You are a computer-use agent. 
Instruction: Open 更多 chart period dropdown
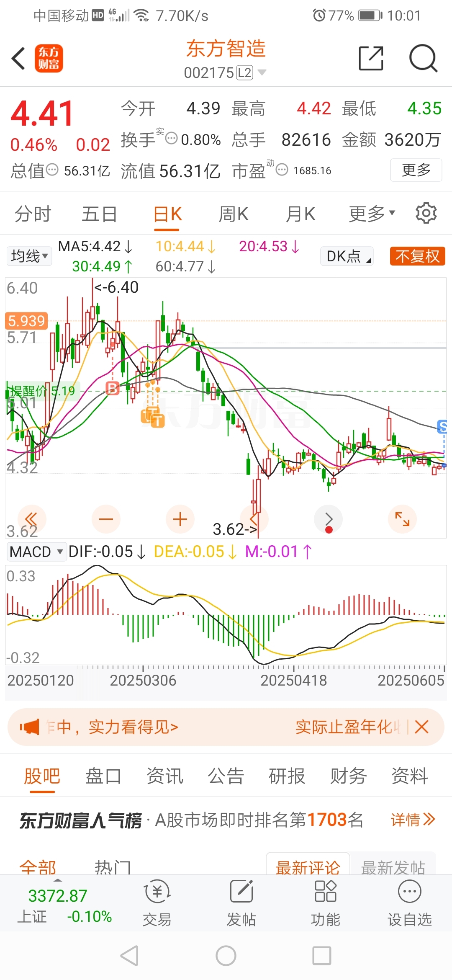372,214
